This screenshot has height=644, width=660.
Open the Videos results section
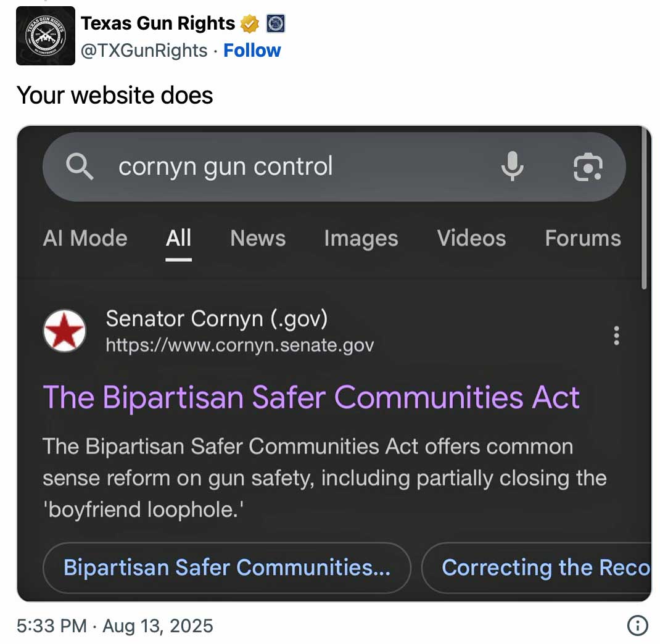[x=471, y=239]
